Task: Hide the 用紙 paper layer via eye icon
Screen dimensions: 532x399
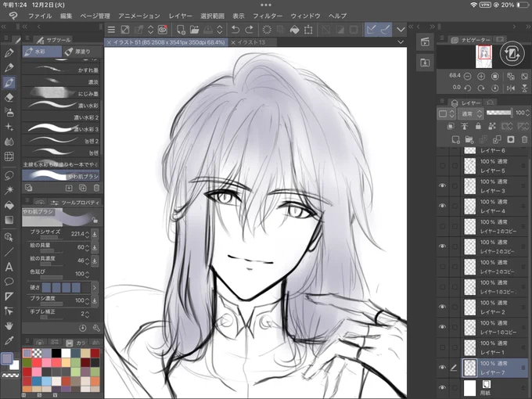Action: click(443, 388)
